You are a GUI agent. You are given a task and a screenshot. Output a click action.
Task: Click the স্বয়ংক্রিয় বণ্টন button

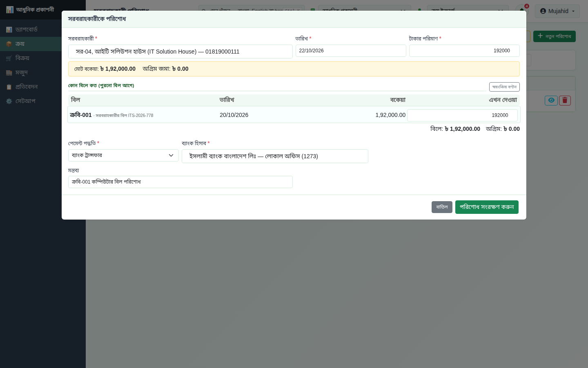coord(504,87)
